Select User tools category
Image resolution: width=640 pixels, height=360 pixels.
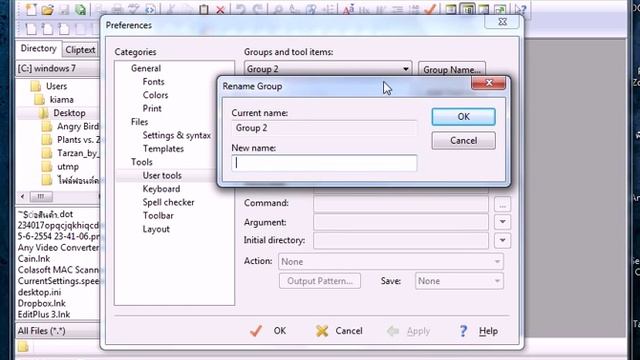tap(162, 176)
